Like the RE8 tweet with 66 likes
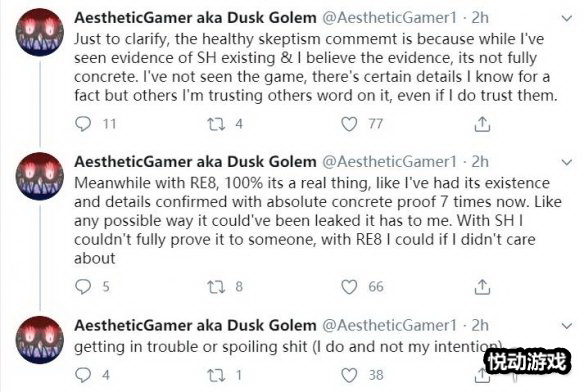 pos(349,287)
